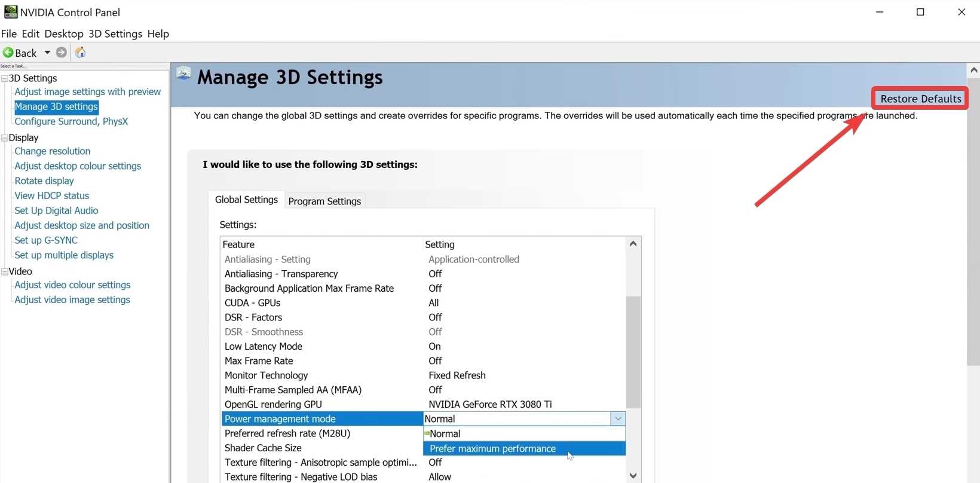Collapse the 3D Settings tree node

tap(5, 78)
